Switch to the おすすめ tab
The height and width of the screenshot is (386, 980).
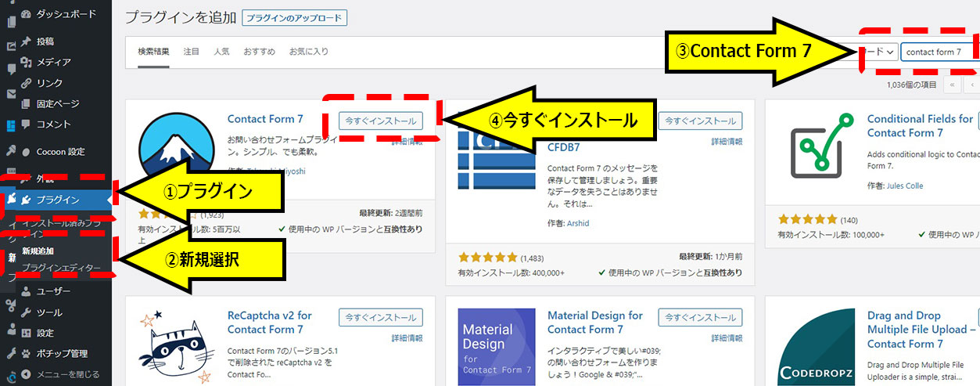[x=259, y=52]
